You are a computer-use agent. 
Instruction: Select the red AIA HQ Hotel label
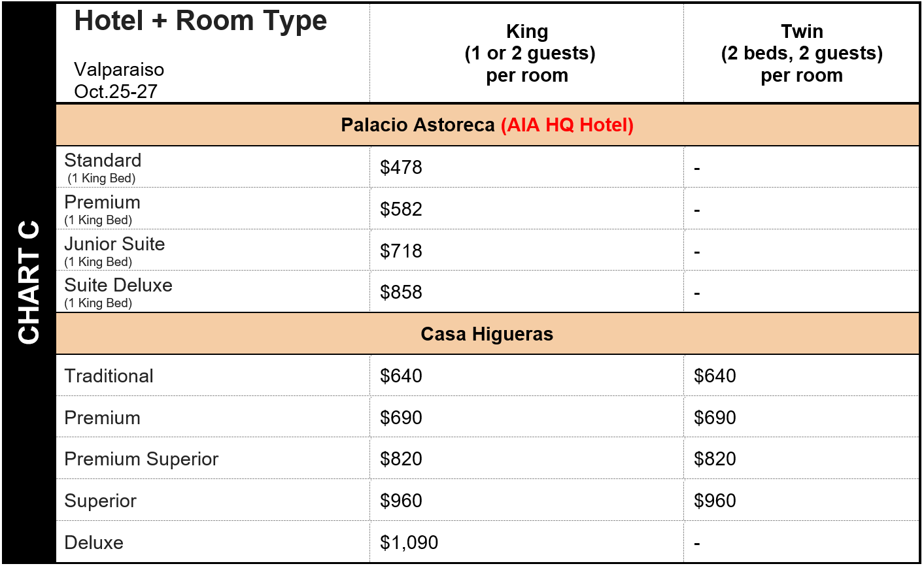567,125
